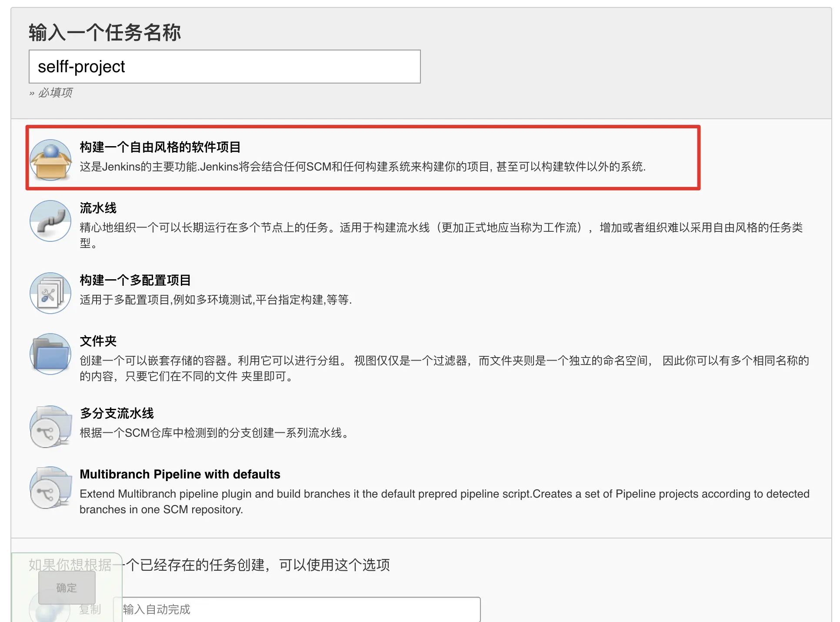Click the Freestyle project box icon
Screen dimensions: 840x622
click(x=50, y=160)
